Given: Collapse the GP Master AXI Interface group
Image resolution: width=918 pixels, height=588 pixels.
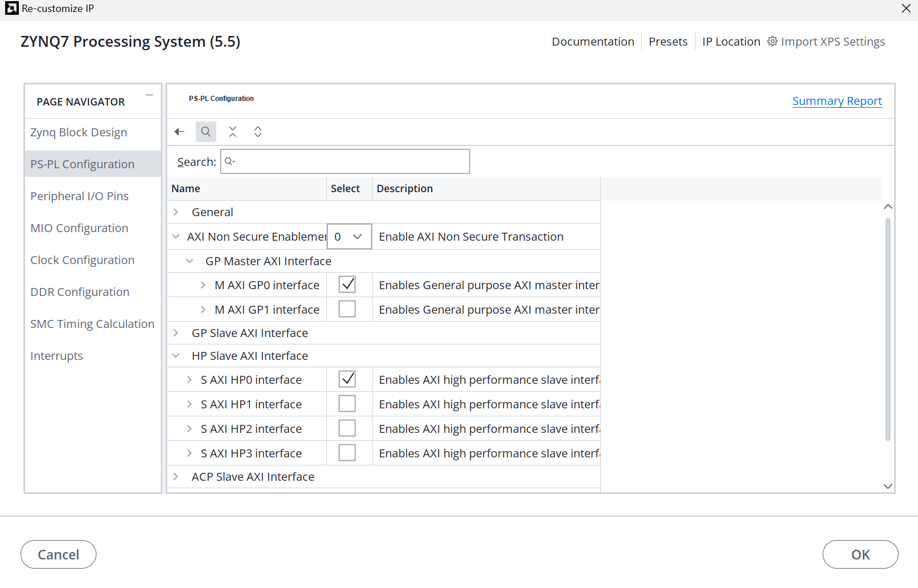Looking at the screenshot, I should point(189,261).
